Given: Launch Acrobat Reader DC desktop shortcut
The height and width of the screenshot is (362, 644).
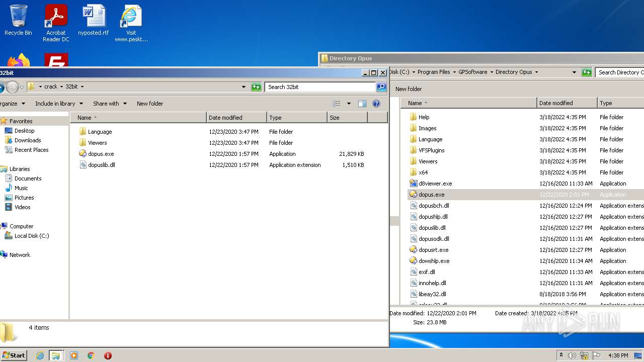Looking at the screenshot, I should click(56, 23).
